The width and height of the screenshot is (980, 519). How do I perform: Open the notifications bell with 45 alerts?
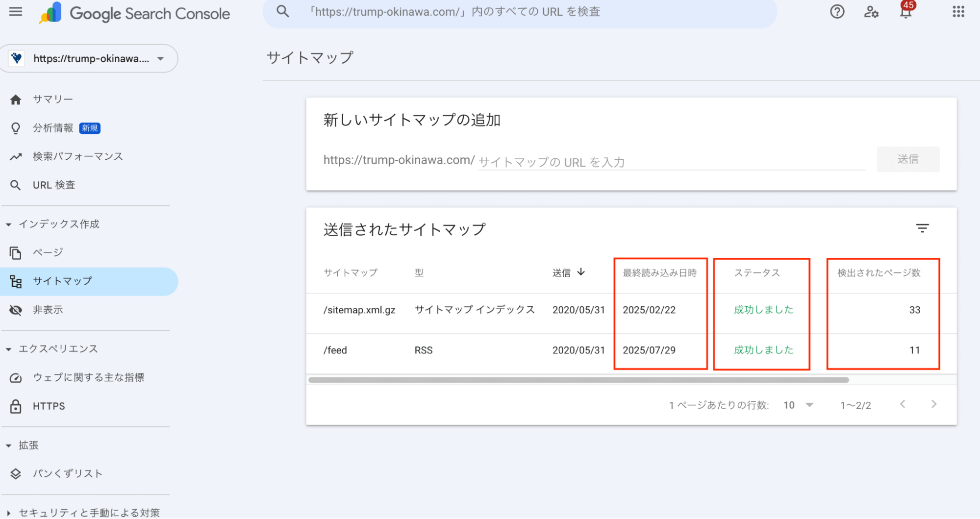coord(905,12)
